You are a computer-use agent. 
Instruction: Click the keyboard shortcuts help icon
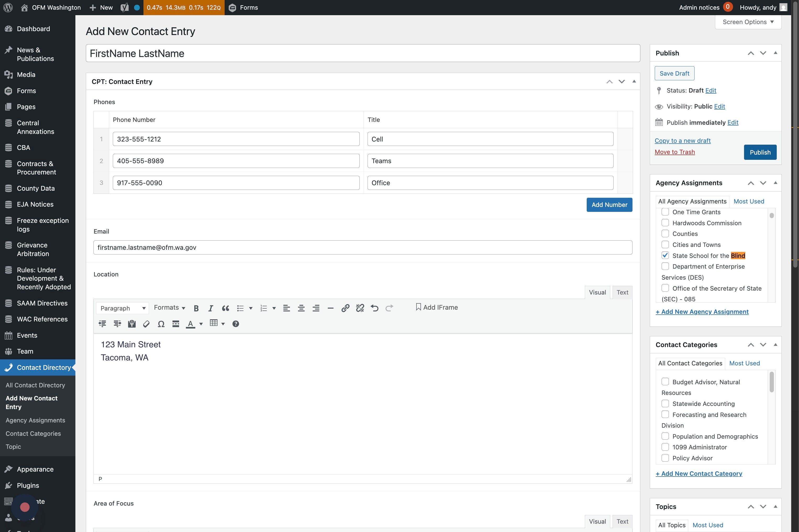click(235, 324)
